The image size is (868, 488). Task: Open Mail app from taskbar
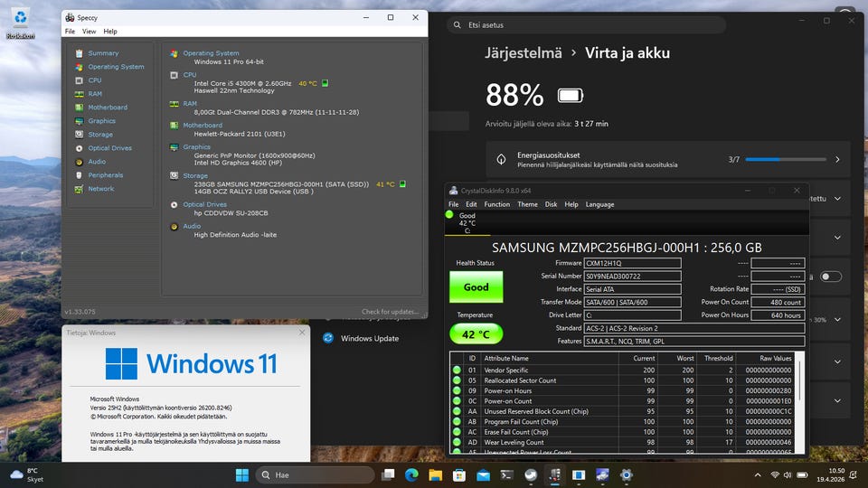point(483,474)
